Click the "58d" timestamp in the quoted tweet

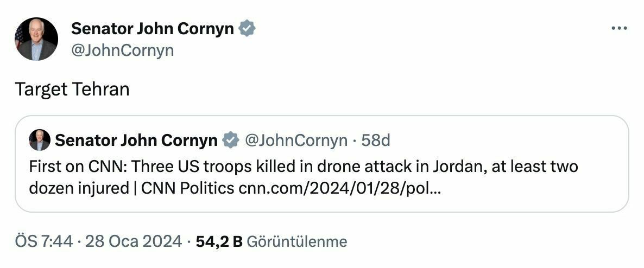pyautogui.click(x=376, y=141)
